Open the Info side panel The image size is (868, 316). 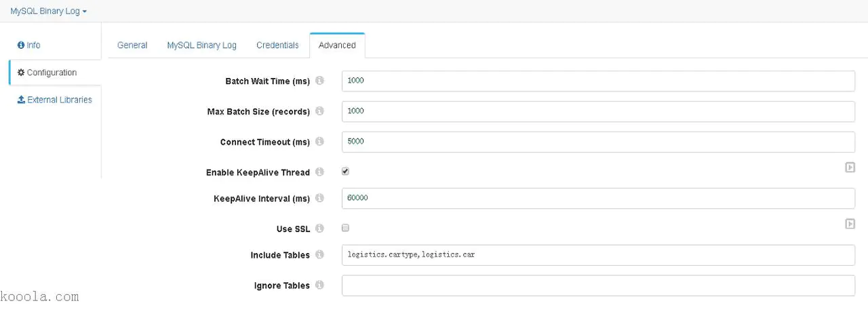[x=29, y=45]
